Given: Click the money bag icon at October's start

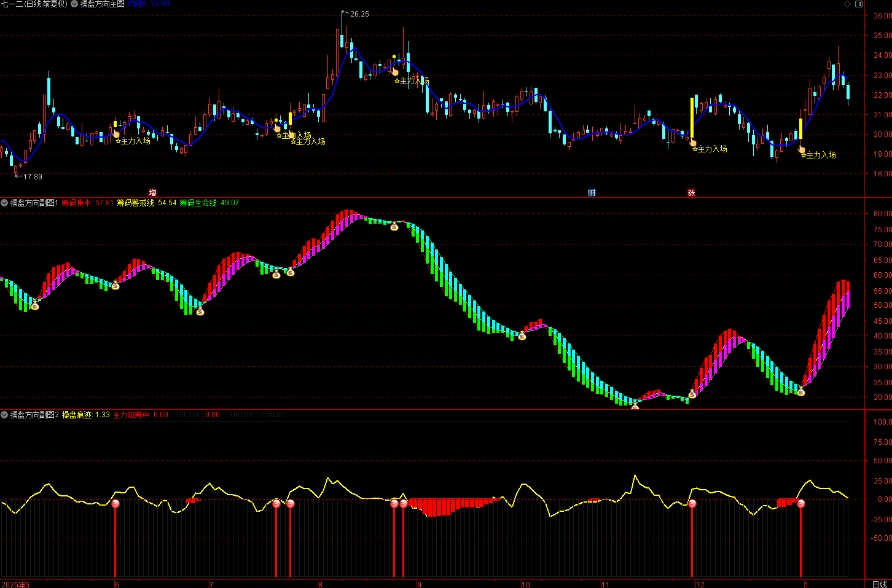Looking at the screenshot, I should (522, 335).
